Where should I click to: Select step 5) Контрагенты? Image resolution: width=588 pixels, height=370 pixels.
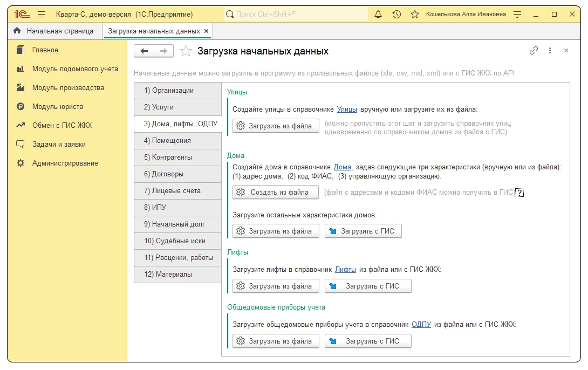click(178, 157)
